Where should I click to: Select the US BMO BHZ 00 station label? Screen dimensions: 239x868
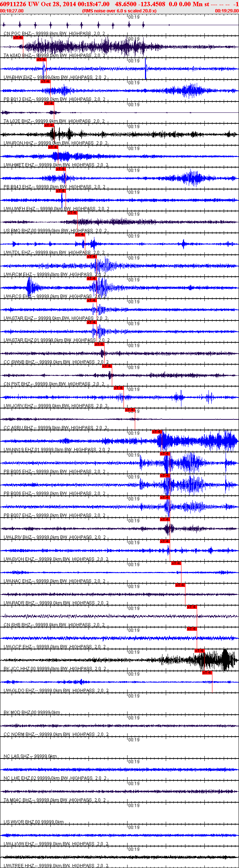point(55,231)
